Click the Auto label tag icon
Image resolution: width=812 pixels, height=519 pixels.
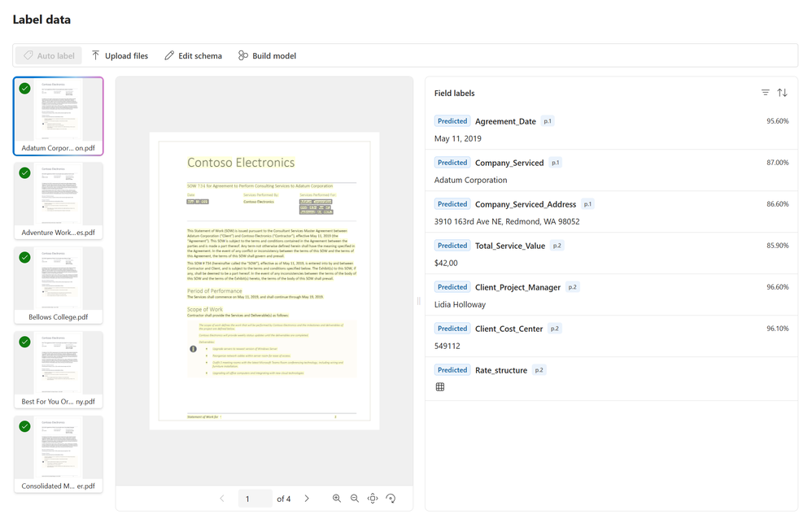click(x=28, y=55)
